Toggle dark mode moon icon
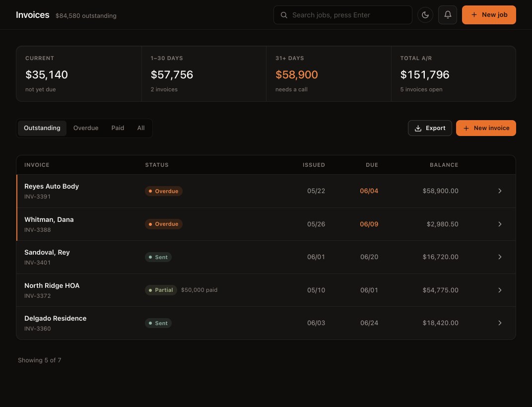This screenshot has width=532, height=407. pyautogui.click(x=425, y=15)
